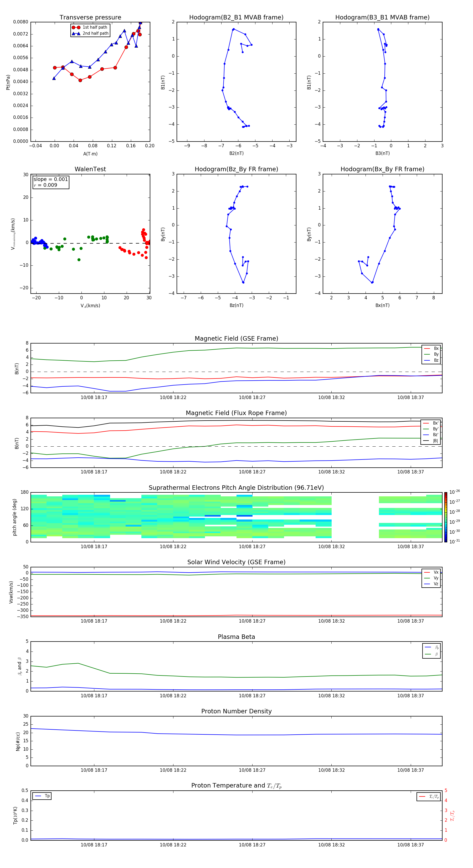
Task: Click 'B3(nT)' x-axis label
Action: pos(382,153)
